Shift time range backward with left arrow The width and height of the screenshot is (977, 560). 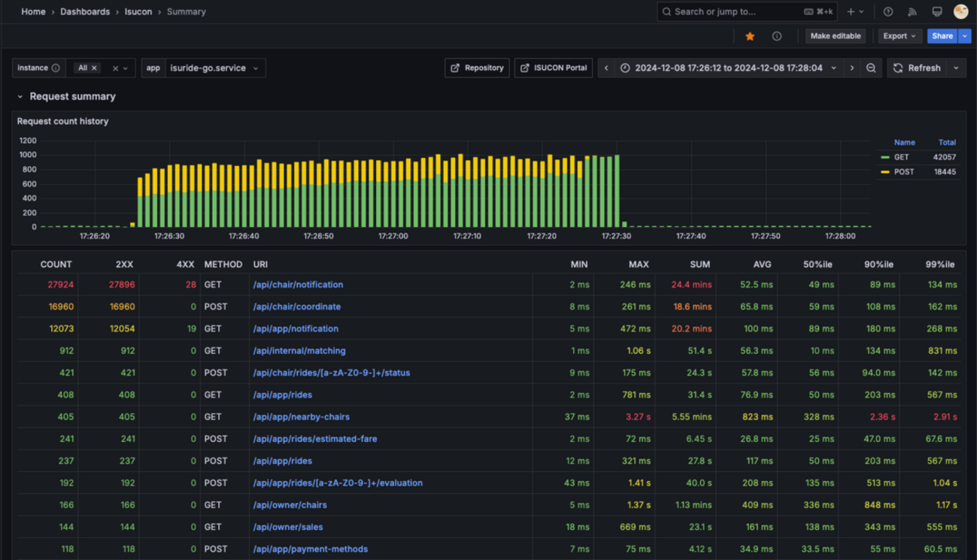click(x=606, y=68)
